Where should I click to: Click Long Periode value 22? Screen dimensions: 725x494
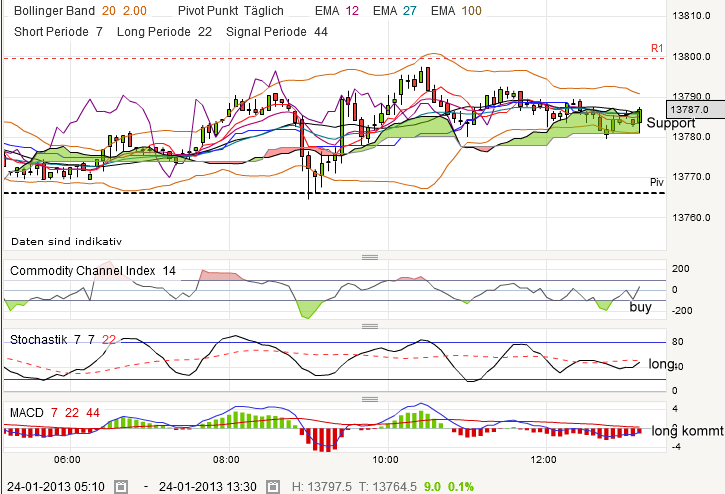pyautogui.click(x=205, y=32)
